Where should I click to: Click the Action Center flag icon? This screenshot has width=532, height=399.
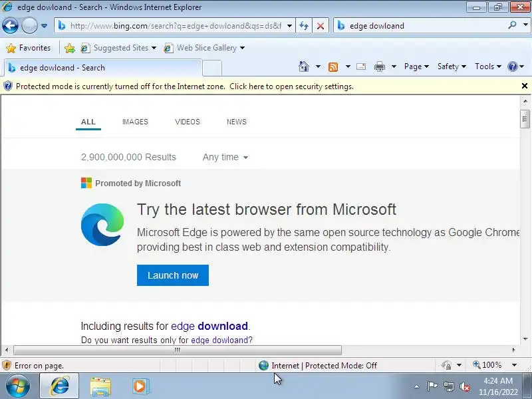point(432,386)
